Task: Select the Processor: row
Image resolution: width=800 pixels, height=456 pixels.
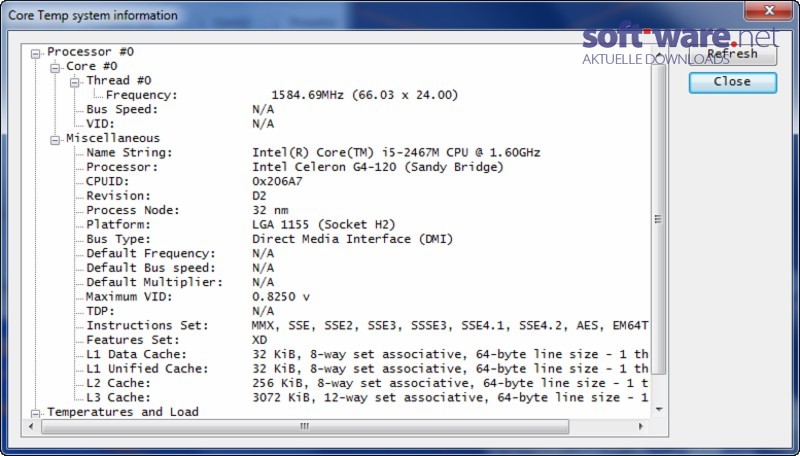Action: [x=295, y=167]
